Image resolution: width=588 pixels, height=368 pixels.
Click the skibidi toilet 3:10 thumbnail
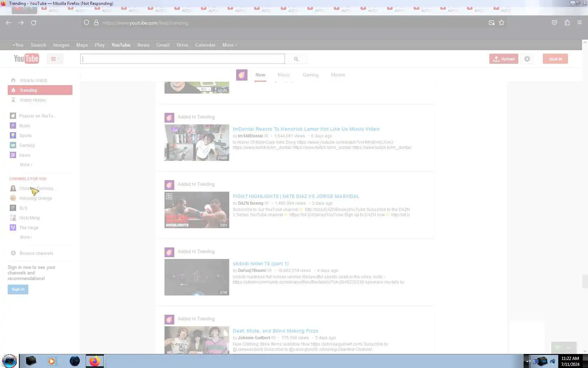[x=197, y=277]
